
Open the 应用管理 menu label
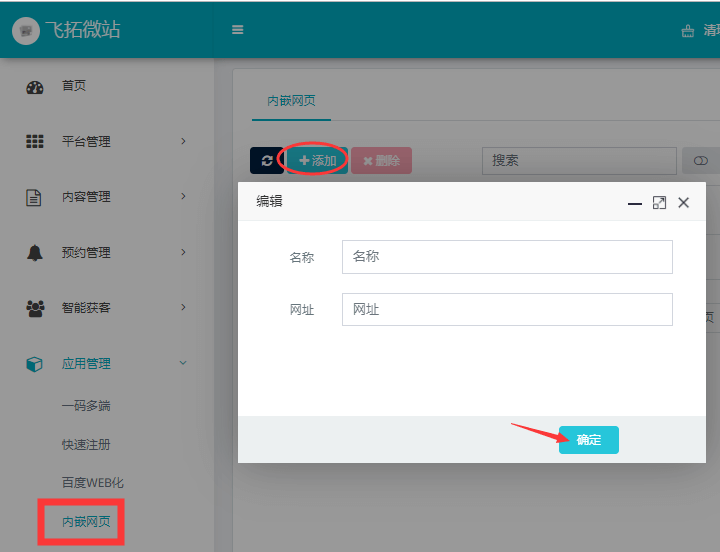pos(86,364)
